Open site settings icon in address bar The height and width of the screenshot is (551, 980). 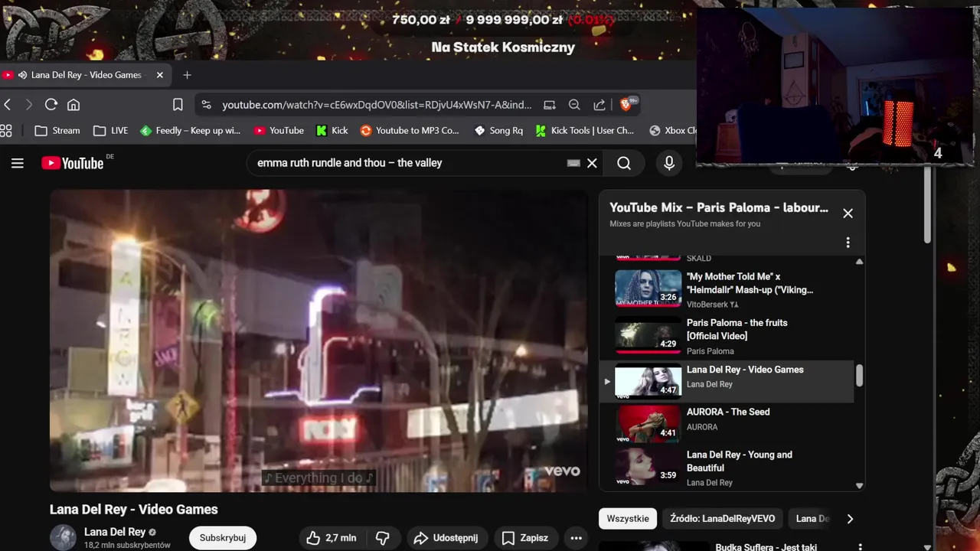click(x=207, y=105)
